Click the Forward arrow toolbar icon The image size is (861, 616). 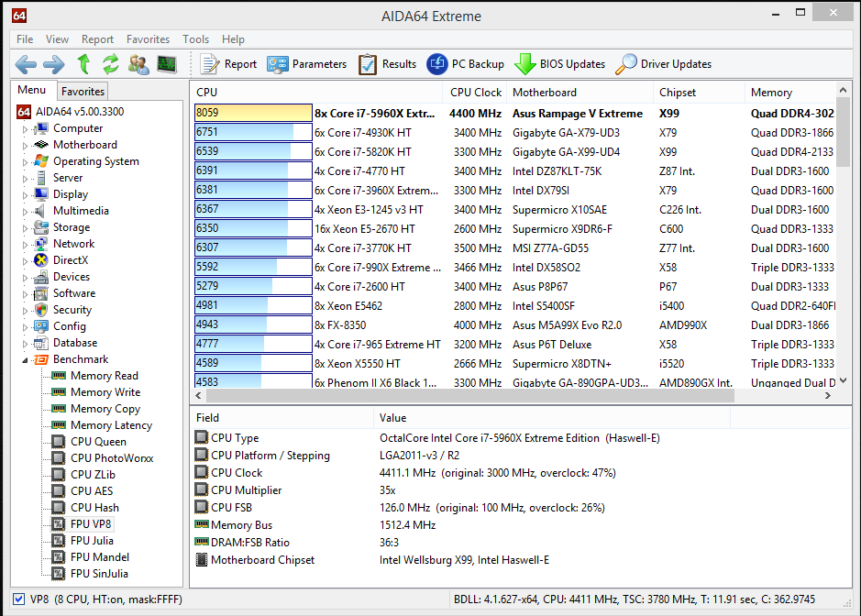(x=54, y=64)
